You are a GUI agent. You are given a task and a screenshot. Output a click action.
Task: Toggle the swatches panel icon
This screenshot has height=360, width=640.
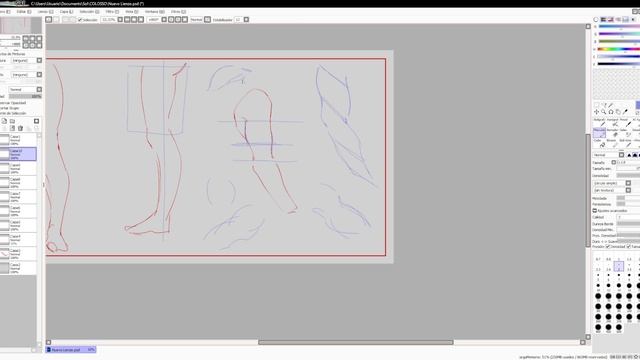(625, 20)
